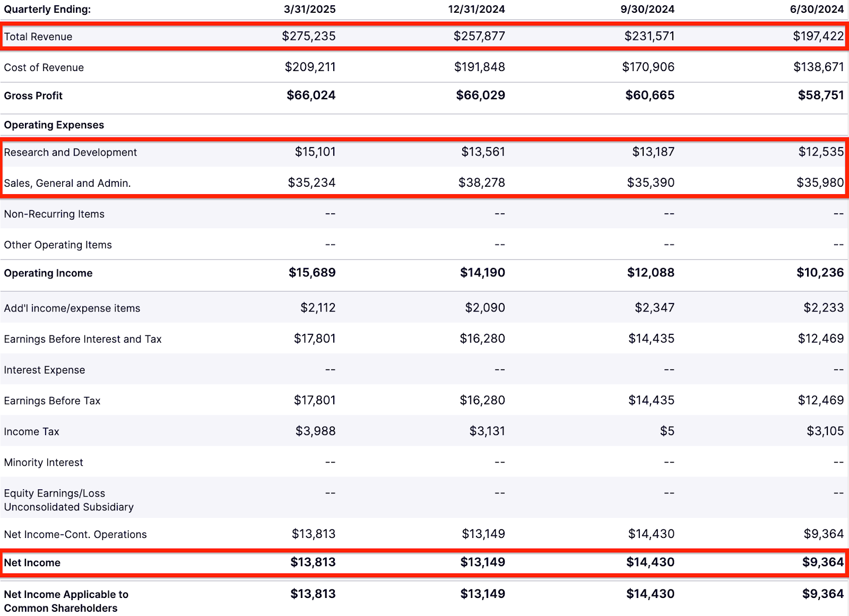This screenshot has width=849, height=616.
Task: Click the Total Revenue row label
Action: [x=38, y=37]
